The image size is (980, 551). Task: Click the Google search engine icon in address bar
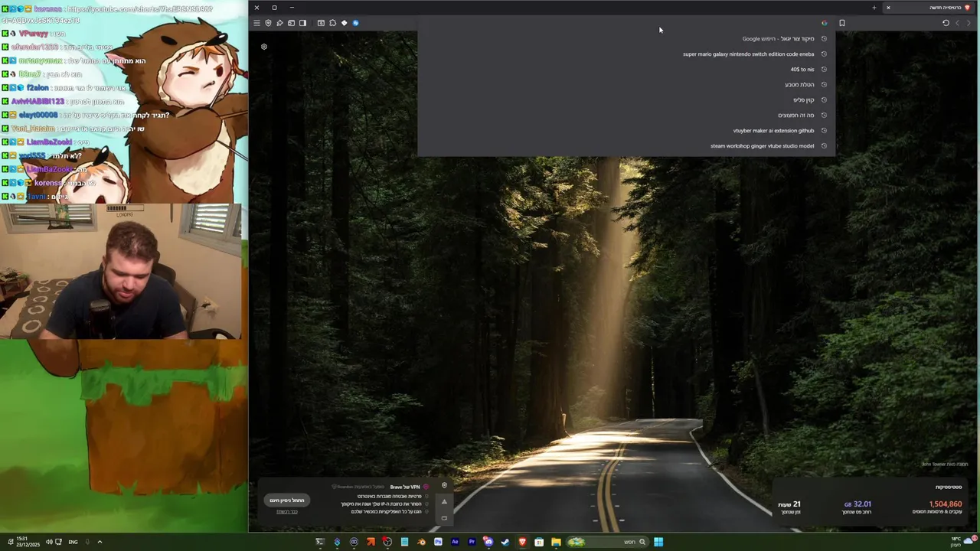824,23
